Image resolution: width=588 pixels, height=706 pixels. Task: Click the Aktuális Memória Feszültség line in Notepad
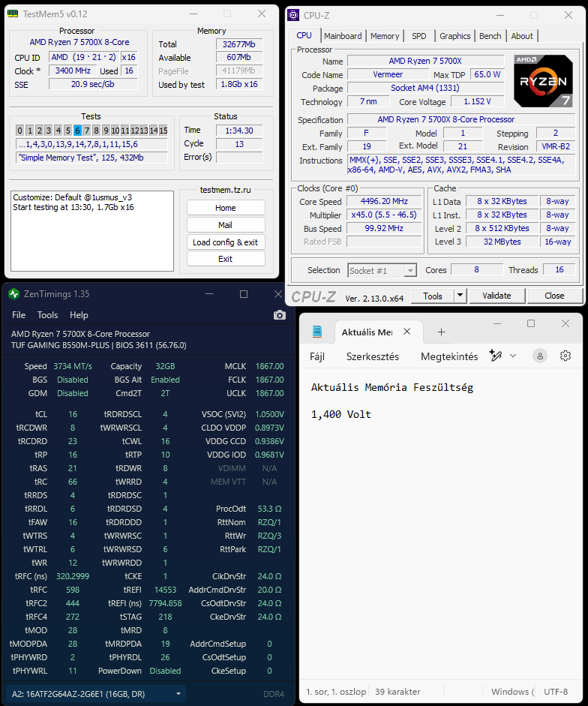pyautogui.click(x=391, y=388)
